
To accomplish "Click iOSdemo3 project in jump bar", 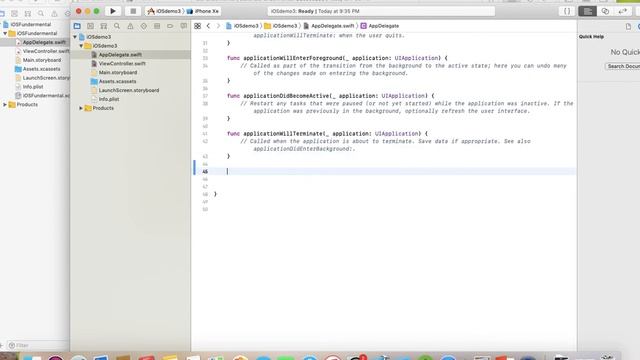I will coord(242,26).
